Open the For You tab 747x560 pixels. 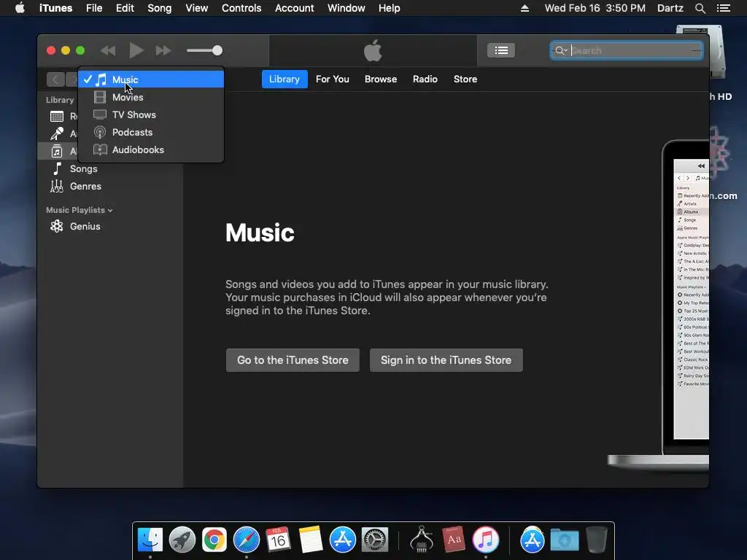pos(333,79)
